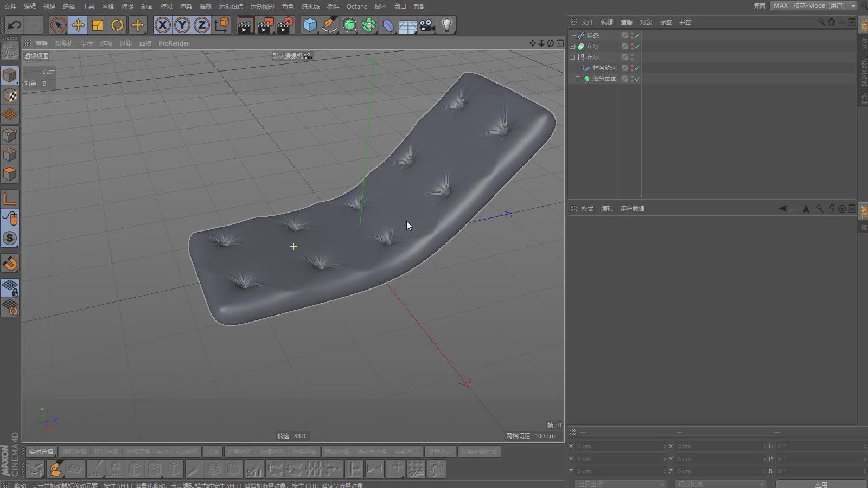Expand the first 布尔 object
The width and height of the screenshot is (868, 488).
(x=572, y=46)
